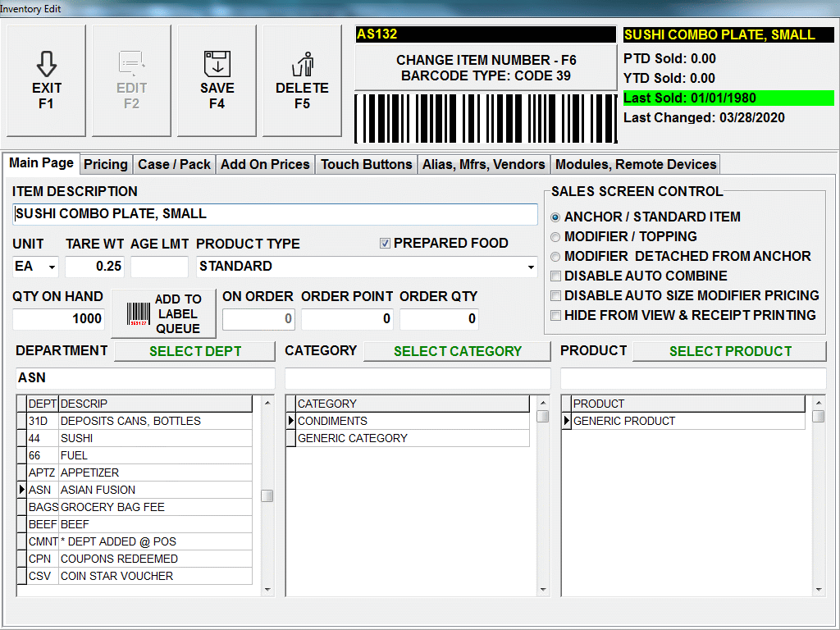Enable Disable Auto Combine checkbox
Screen dimensions: 840x630
556,276
